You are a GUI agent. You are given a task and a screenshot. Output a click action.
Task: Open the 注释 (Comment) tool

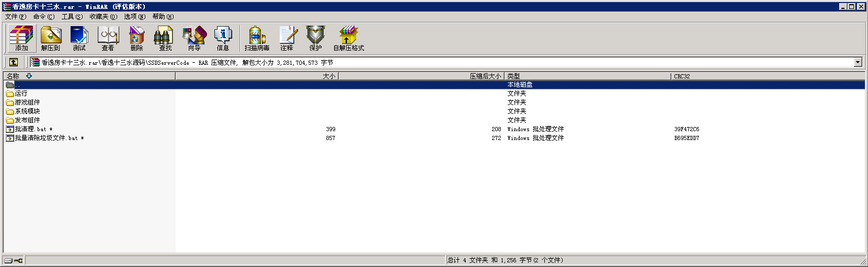(x=287, y=38)
